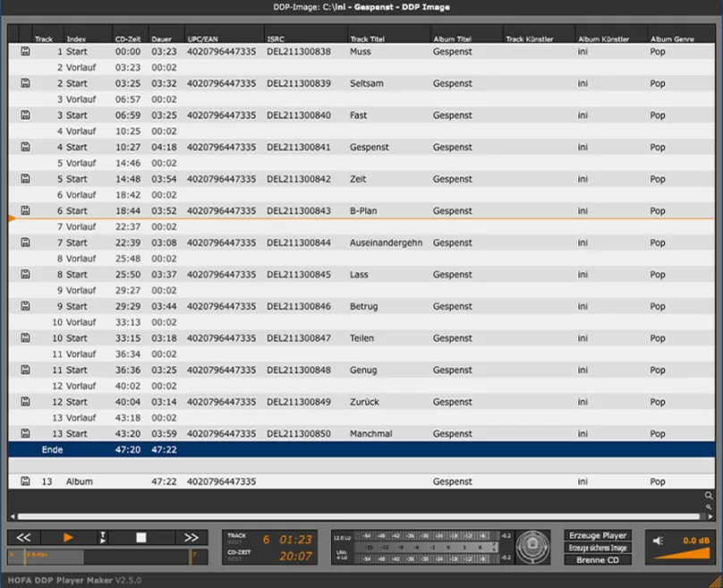Click track title Seltsam
Image resolution: width=723 pixels, height=588 pixels.
click(x=367, y=83)
